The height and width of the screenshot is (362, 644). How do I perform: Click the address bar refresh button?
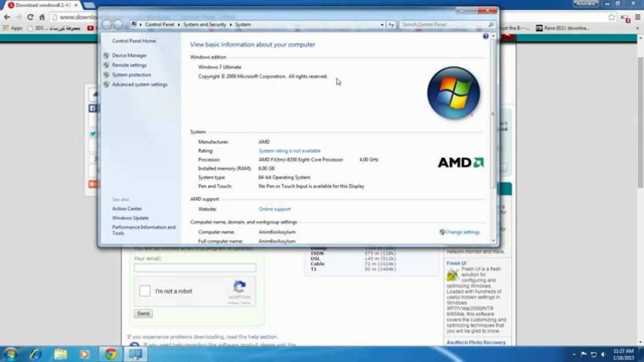[391, 25]
